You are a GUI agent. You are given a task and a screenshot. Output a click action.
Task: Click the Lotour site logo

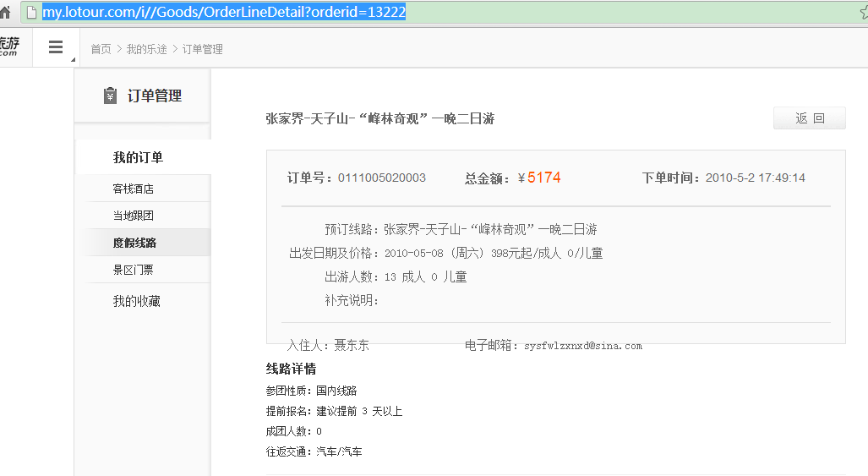8,47
